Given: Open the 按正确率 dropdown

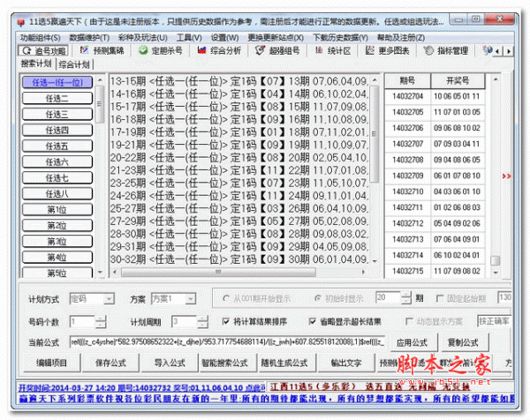Looking at the screenshot, I should (494, 321).
